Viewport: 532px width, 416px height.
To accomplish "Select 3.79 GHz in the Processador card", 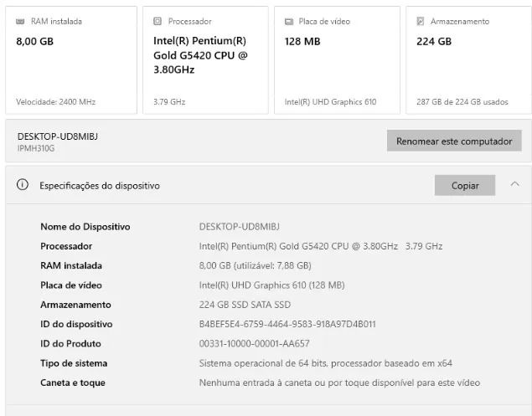I will [x=169, y=102].
